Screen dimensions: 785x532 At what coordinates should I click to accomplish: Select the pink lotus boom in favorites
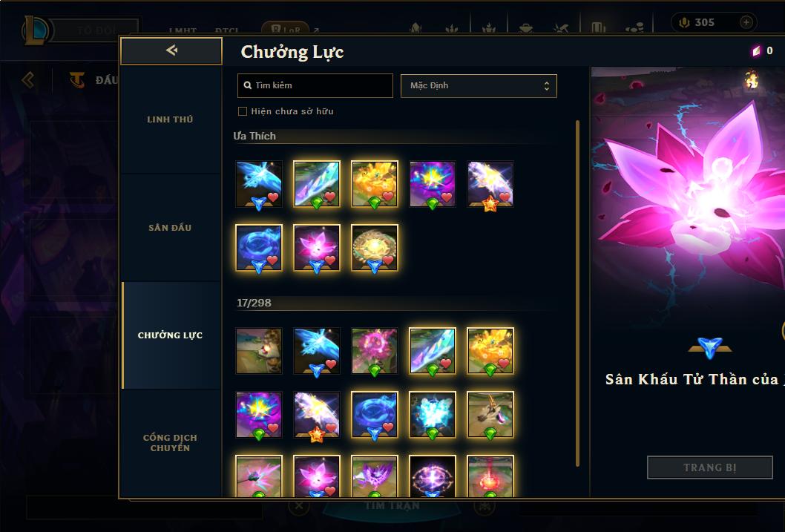[316, 248]
